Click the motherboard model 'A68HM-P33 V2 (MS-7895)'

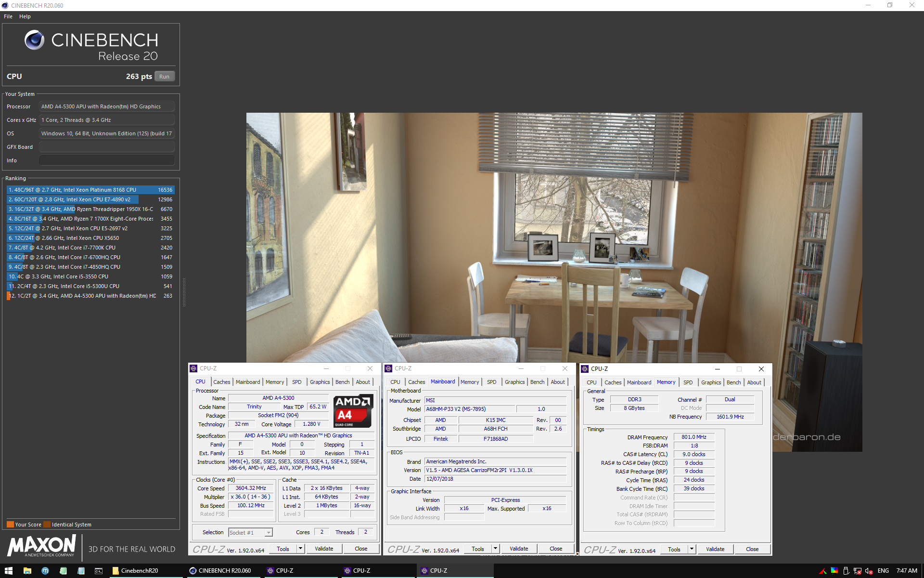click(x=469, y=409)
